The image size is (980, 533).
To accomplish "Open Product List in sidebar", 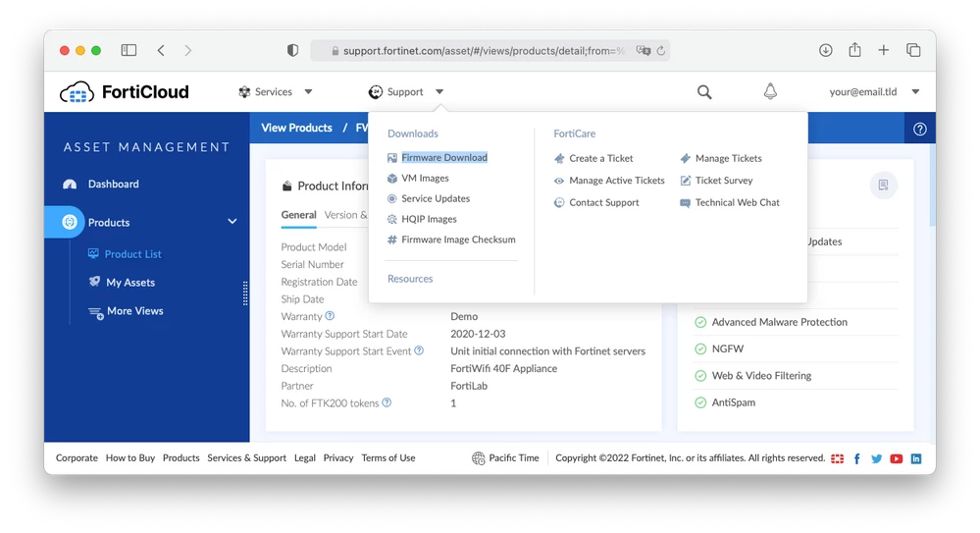I will point(132,254).
